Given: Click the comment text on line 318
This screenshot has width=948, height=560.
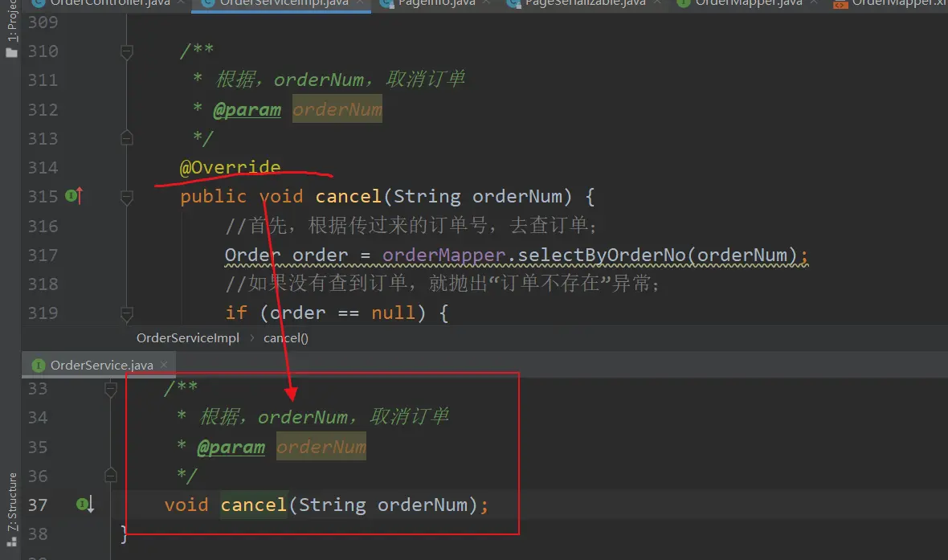Looking at the screenshot, I should (443, 283).
